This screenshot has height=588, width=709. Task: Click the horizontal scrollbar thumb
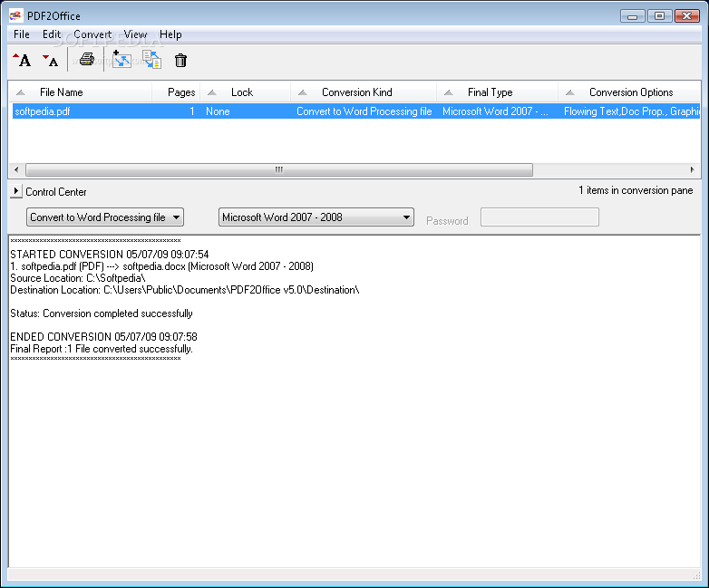(279, 170)
